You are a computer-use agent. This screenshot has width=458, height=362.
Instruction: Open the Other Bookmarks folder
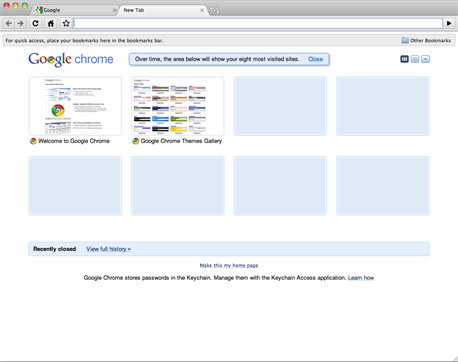[x=426, y=40]
